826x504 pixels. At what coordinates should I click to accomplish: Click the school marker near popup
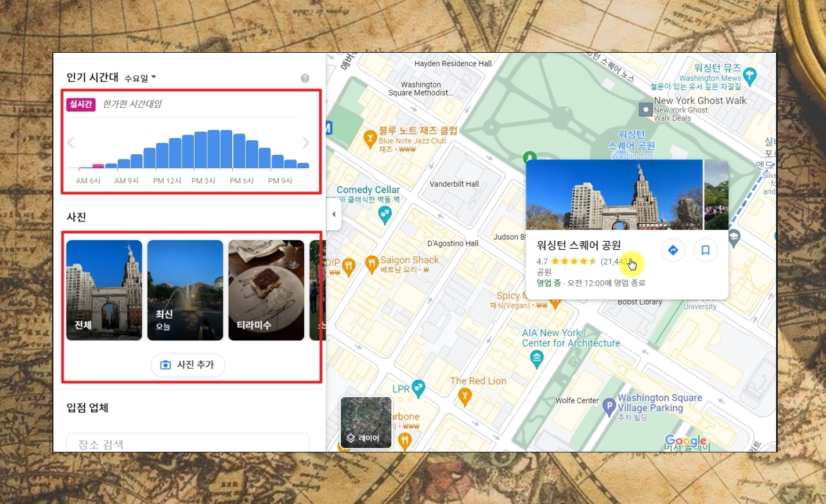[734, 238]
